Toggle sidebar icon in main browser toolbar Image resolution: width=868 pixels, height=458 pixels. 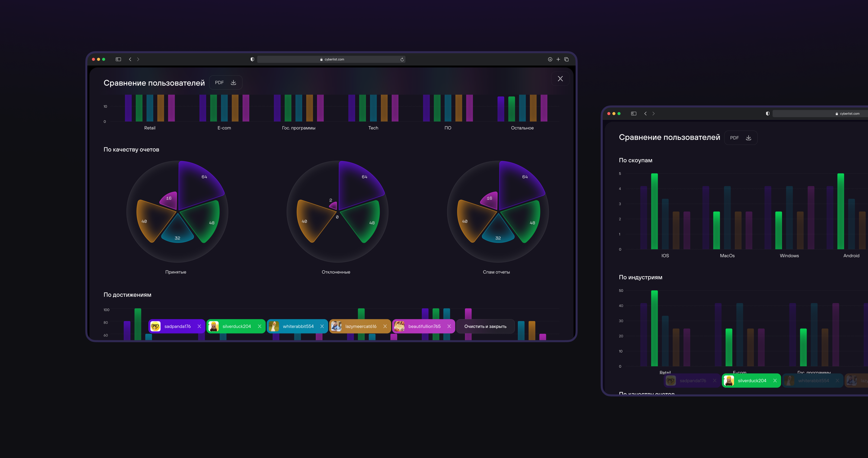[x=118, y=59]
